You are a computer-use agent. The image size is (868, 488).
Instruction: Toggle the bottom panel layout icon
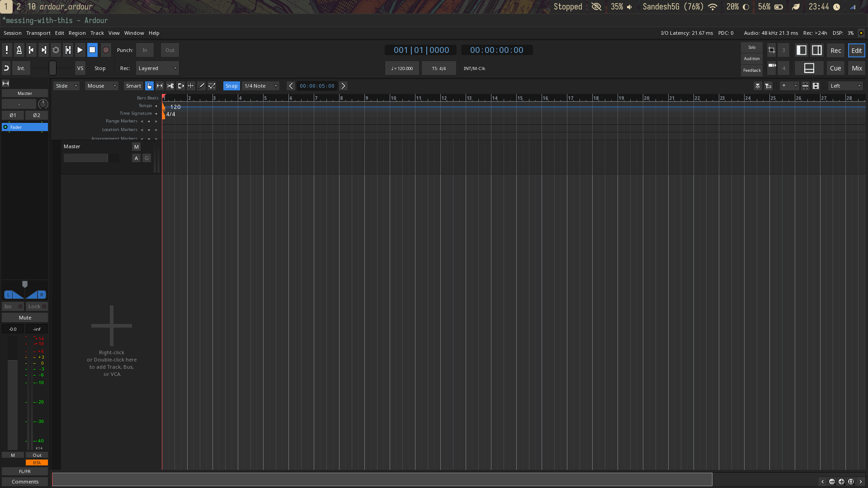[809, 68]
